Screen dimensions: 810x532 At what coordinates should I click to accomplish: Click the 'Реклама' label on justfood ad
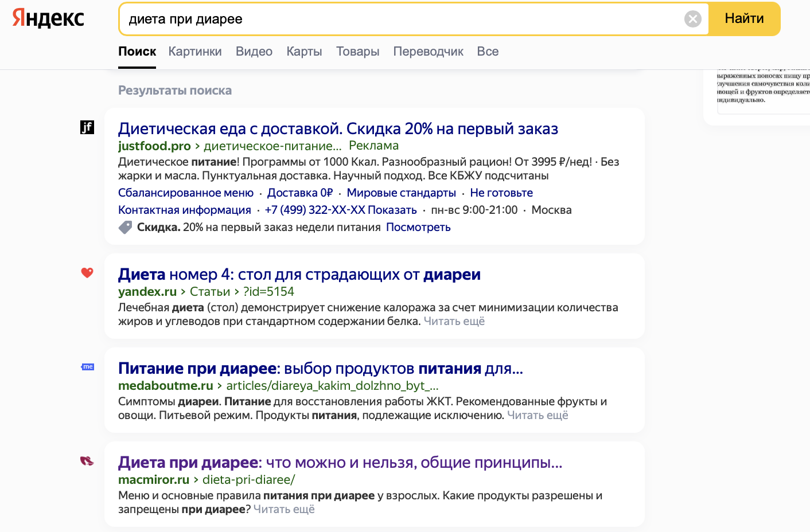[373, 146]
